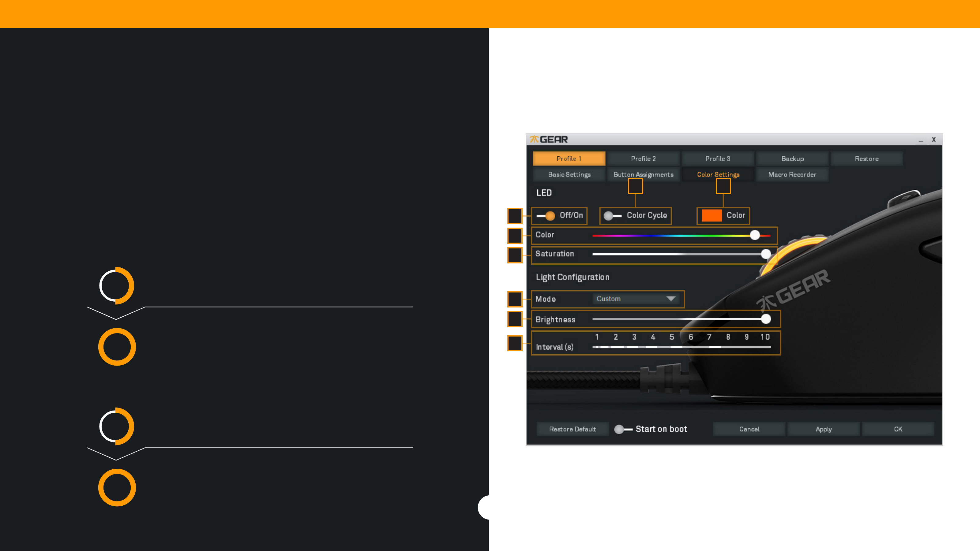
Task: Open the Button Assignments tab
Action: 643,175
